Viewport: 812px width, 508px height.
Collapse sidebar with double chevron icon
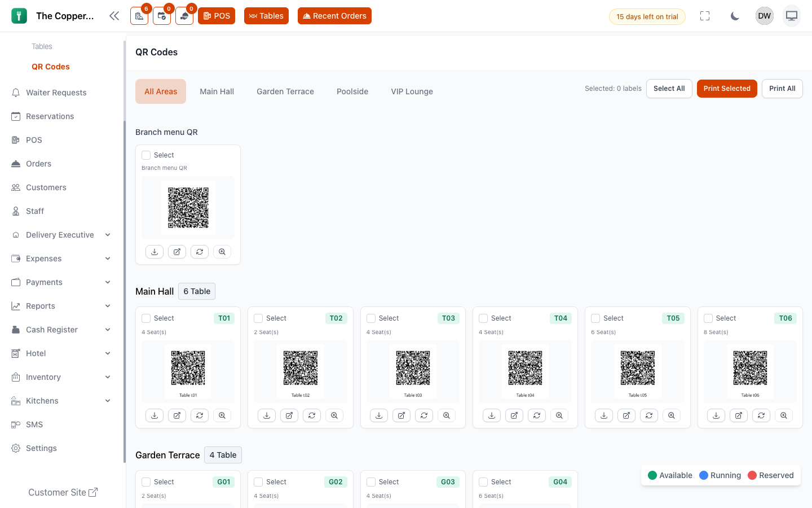pyautogui.click(x=114, y=16)
